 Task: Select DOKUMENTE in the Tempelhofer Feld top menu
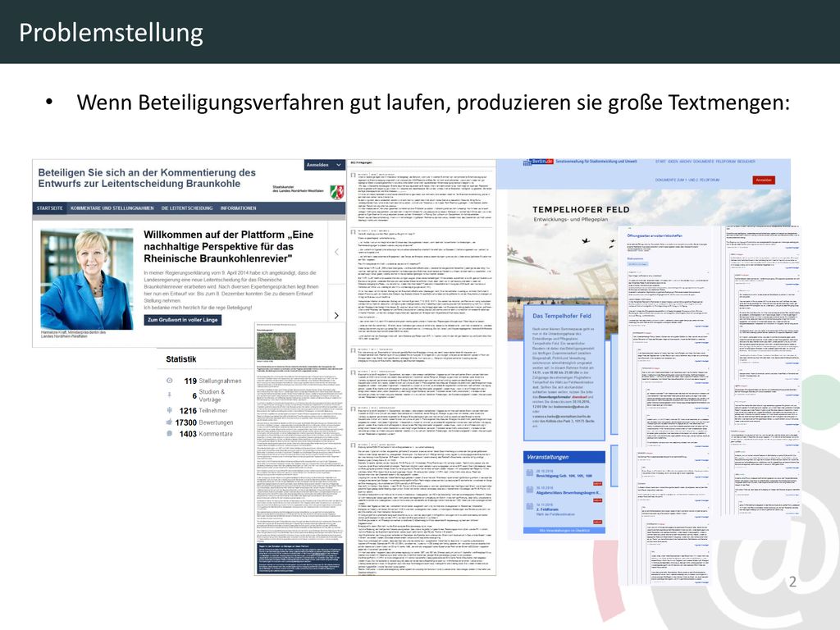[703, 162]
